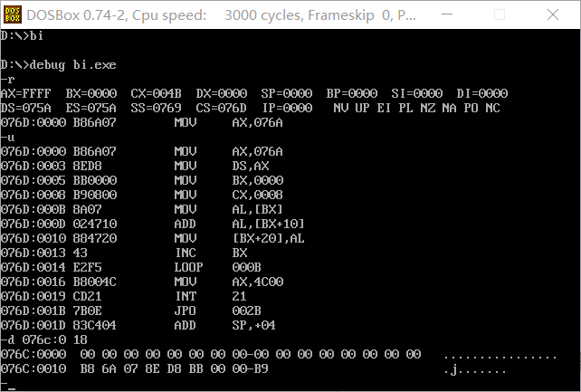Click the NC carry flag
581x392 pixels.
click(x=493, y=108)
